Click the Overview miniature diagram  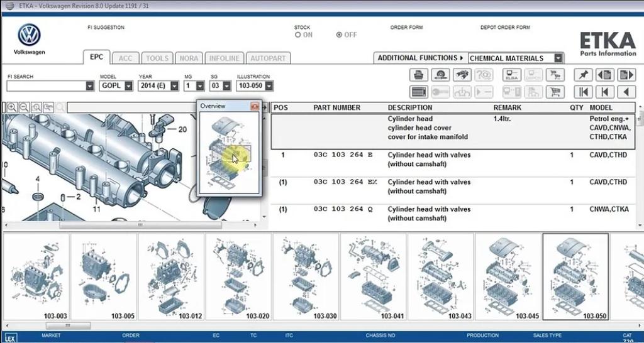(229, 152)
